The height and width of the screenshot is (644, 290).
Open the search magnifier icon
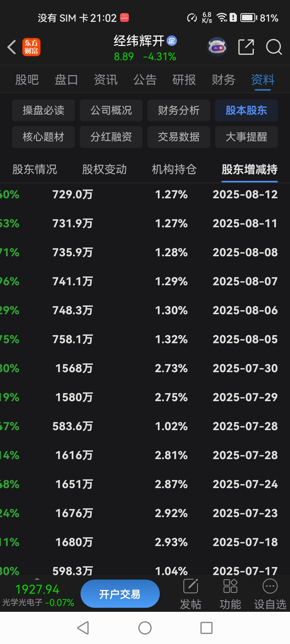[x=274, y=47]
